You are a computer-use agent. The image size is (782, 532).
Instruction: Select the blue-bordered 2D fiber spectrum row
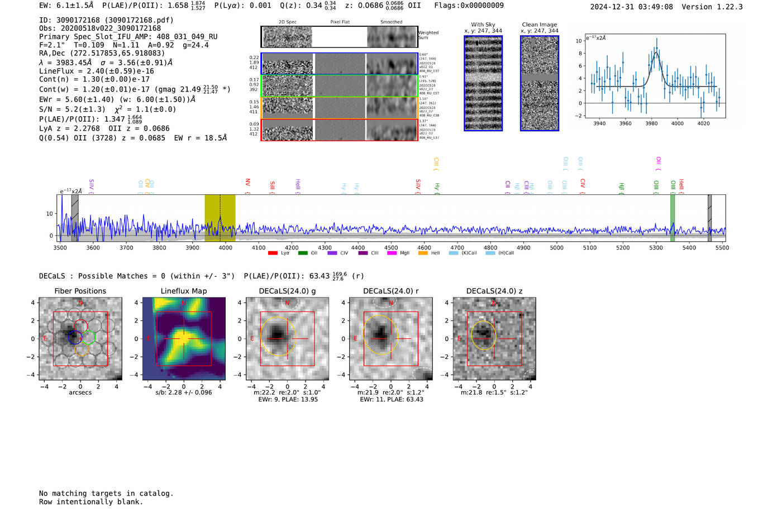click(x=339, y=64)
